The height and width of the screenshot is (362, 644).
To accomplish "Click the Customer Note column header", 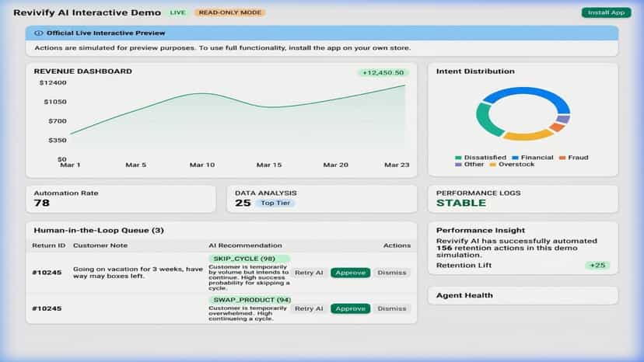I will (100, 245).
